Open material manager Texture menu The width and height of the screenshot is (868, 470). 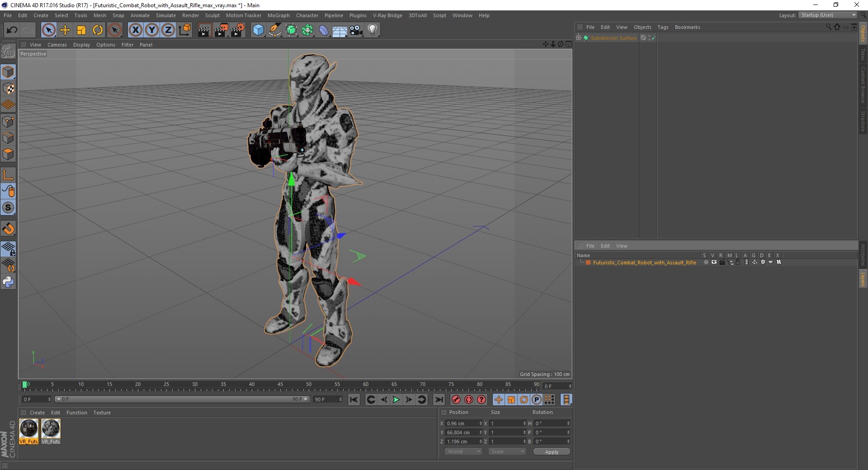coord(102,413)
